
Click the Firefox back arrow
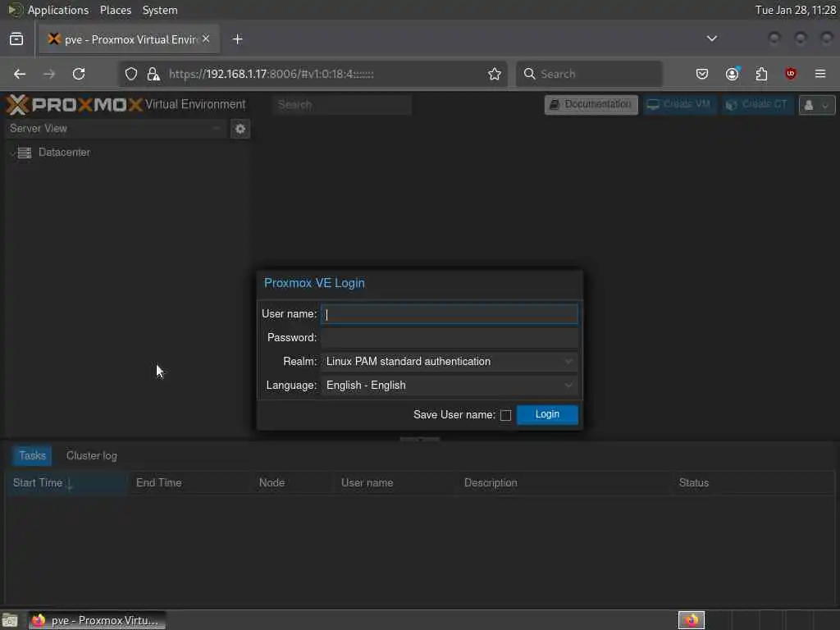point(20,74)
